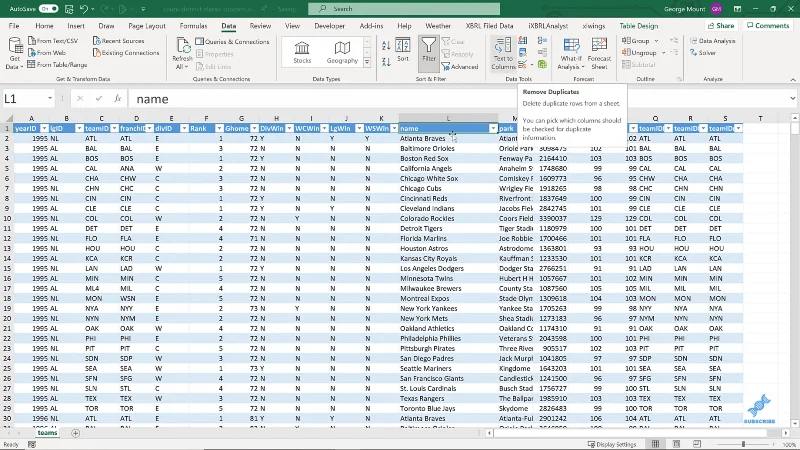The height and width of the screenshot is (450, 800).
Task: Switch to Page Break Preview in status bar
Action: pos(697,444)
